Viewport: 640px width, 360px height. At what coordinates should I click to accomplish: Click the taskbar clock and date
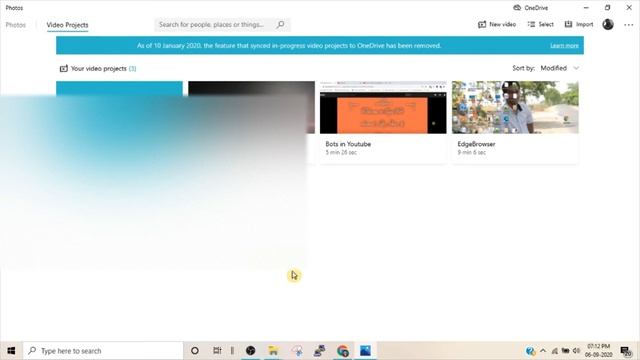(x=599, y=351)
